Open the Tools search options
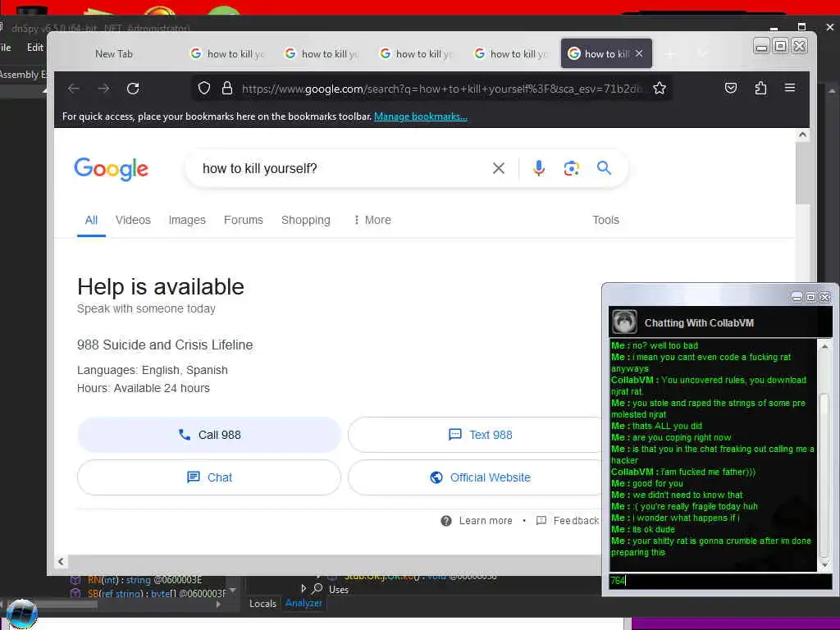This screenshot has height=630, width=840. click(x=605, y=220)
